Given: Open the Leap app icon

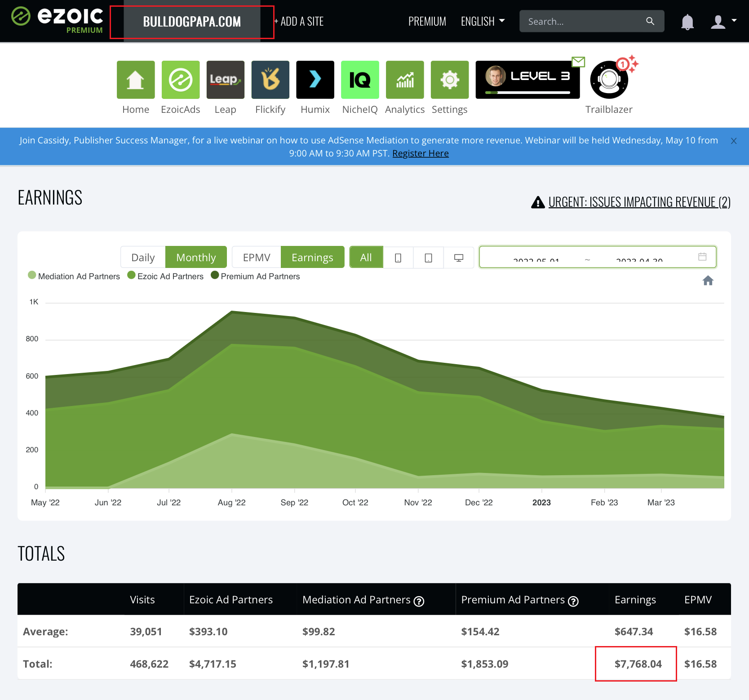Looking at the screenshot, I should pyautogui.click(x=226, y=80).
